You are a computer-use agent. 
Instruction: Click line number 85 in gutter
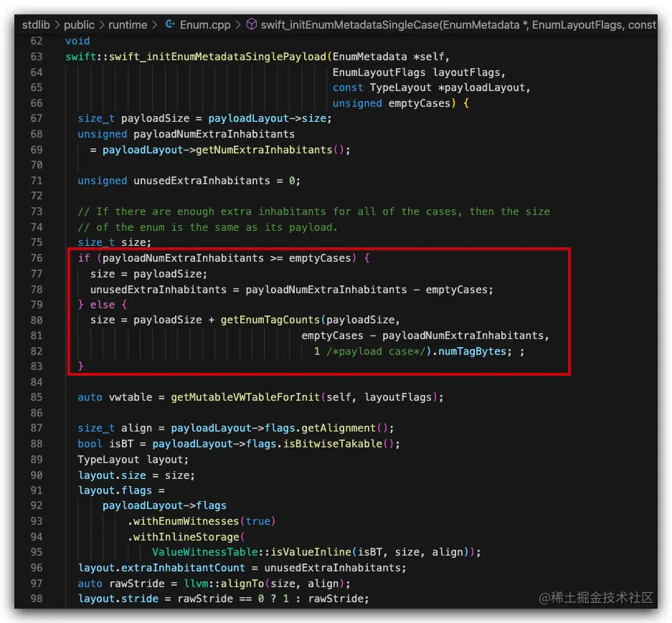pyautogui.click(x=37, y=397)
